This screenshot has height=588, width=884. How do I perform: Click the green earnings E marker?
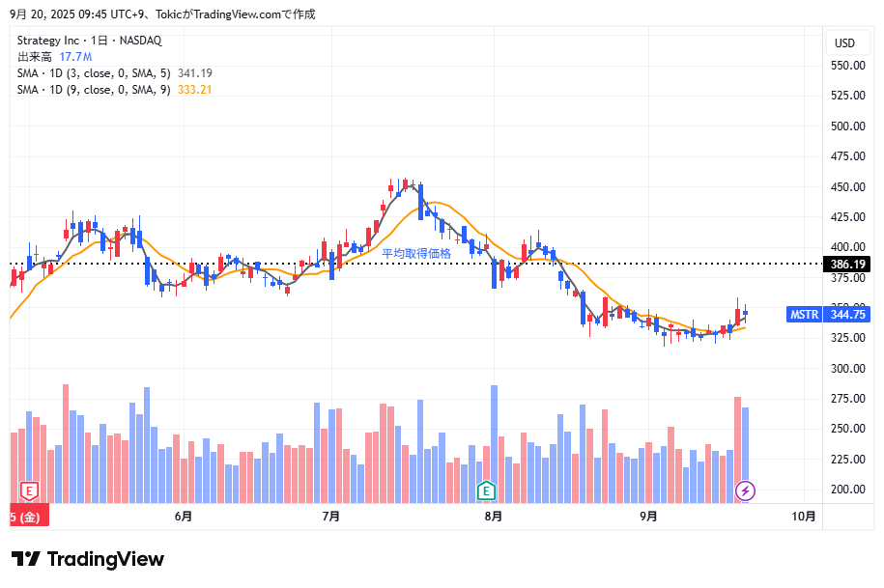click(x=486, y=490)
